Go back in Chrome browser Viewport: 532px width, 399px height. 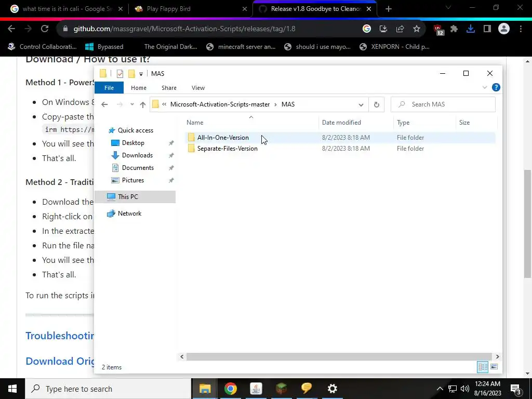pos(11,29)
